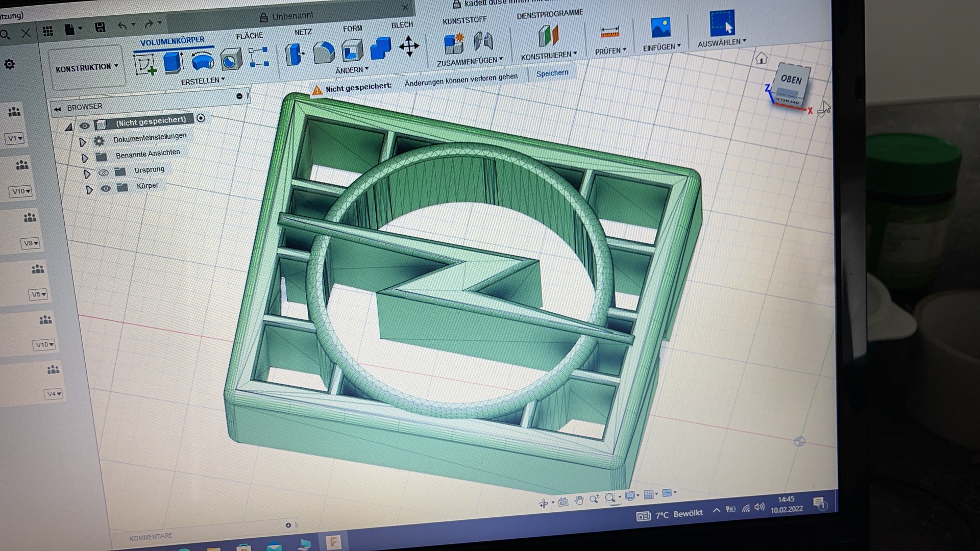Click the Move/Copy arrows icon

coord(409,47)
